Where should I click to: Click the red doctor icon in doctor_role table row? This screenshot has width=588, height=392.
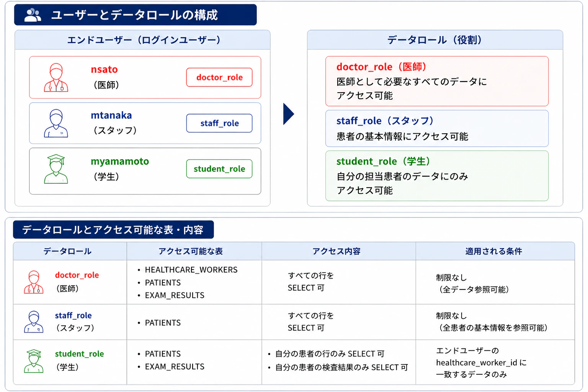(34, 282)
